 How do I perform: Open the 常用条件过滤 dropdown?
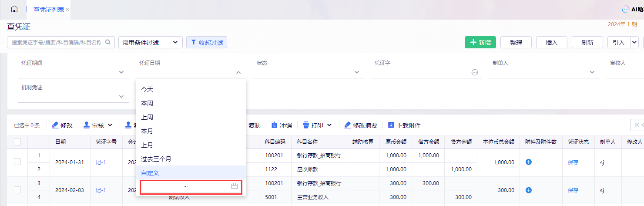(x=150, y=42)
